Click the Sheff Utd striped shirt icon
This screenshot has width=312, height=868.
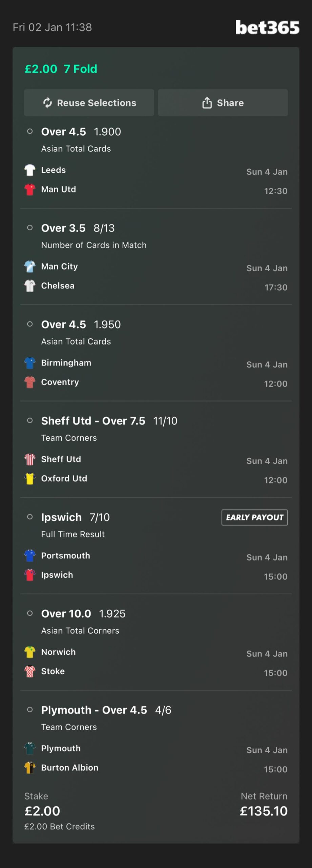point(30,459)
